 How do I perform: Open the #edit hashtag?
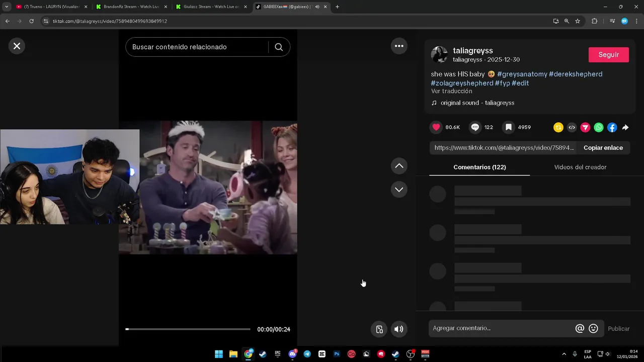pos(520,83)
